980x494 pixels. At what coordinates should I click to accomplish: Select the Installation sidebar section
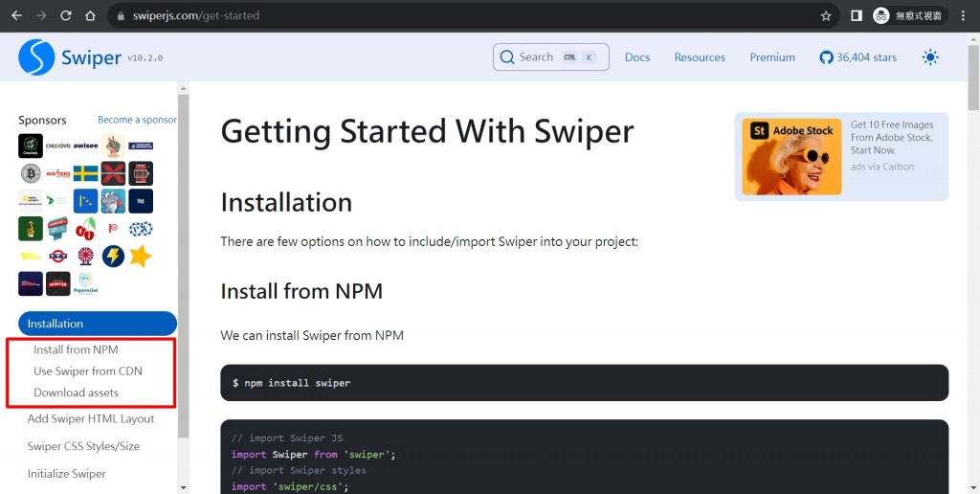tap(98, 324)
